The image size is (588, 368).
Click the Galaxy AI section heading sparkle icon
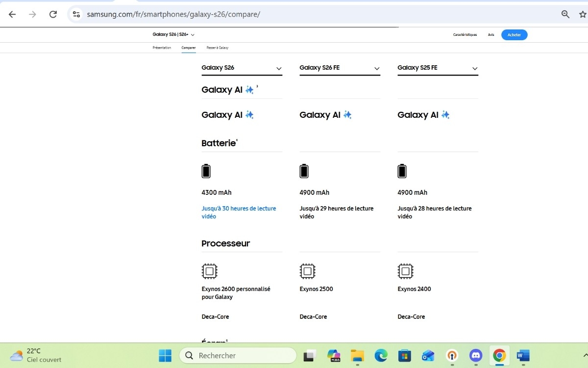coord(249,90)
